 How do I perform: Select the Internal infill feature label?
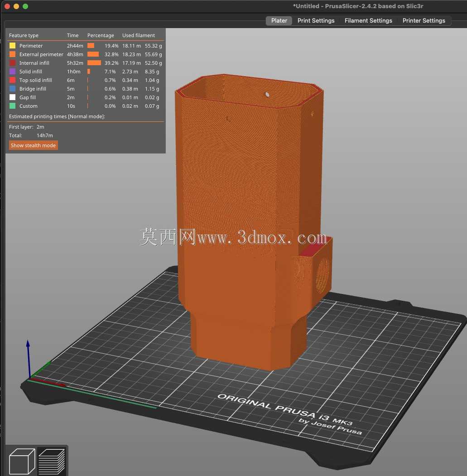(x=34, y=63)
